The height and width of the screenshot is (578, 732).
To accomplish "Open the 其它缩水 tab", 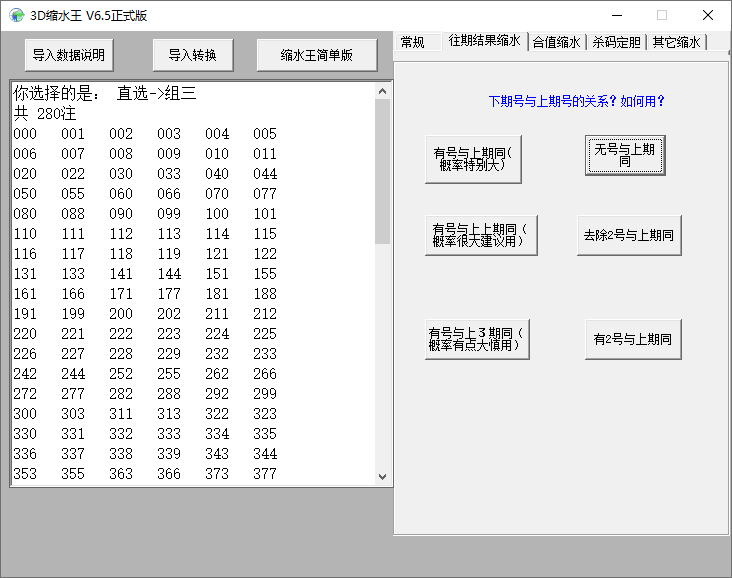I will 676,42.
